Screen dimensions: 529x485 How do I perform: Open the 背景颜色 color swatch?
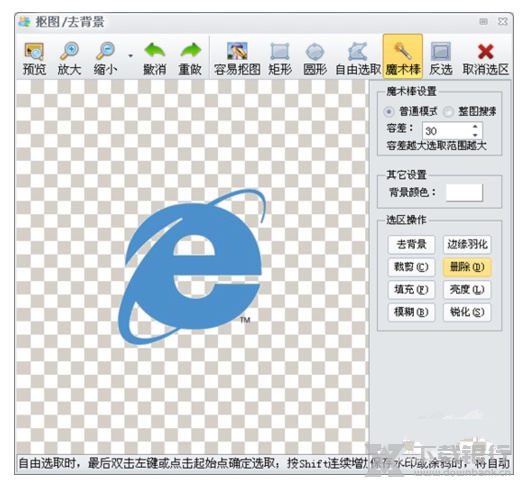pyautogui.click(x=464, y=193)
